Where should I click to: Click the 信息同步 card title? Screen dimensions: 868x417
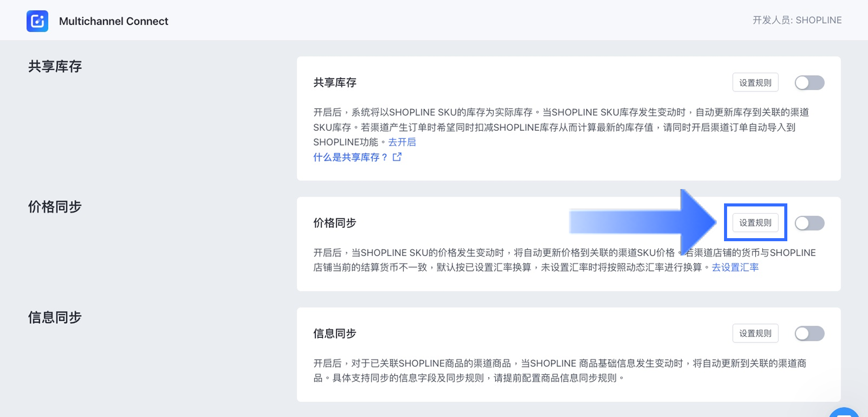335,334
